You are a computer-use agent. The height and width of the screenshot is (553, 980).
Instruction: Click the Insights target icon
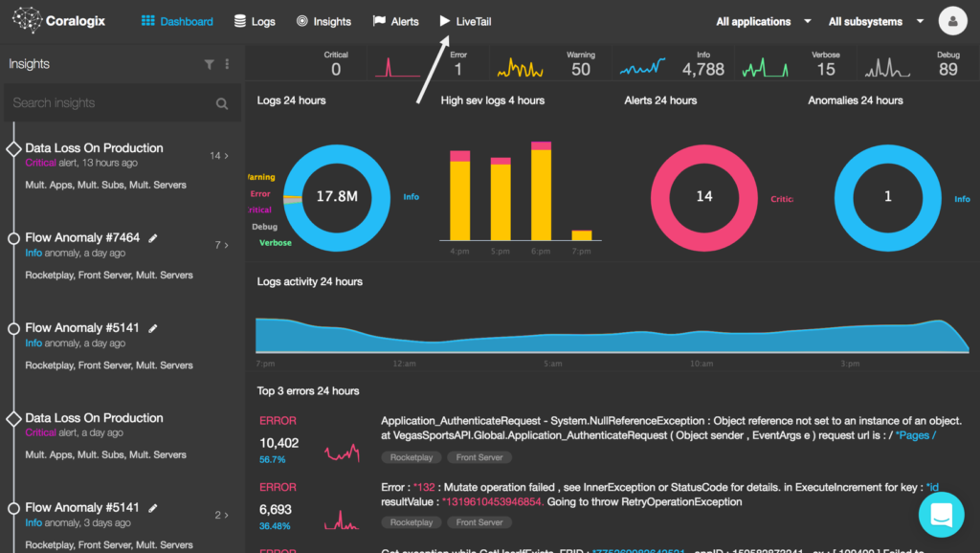pos(303,19)
